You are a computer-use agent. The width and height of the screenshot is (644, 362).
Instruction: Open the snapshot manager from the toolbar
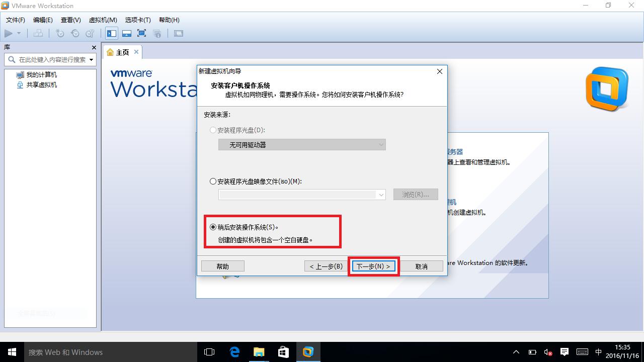tap(90, 33)
